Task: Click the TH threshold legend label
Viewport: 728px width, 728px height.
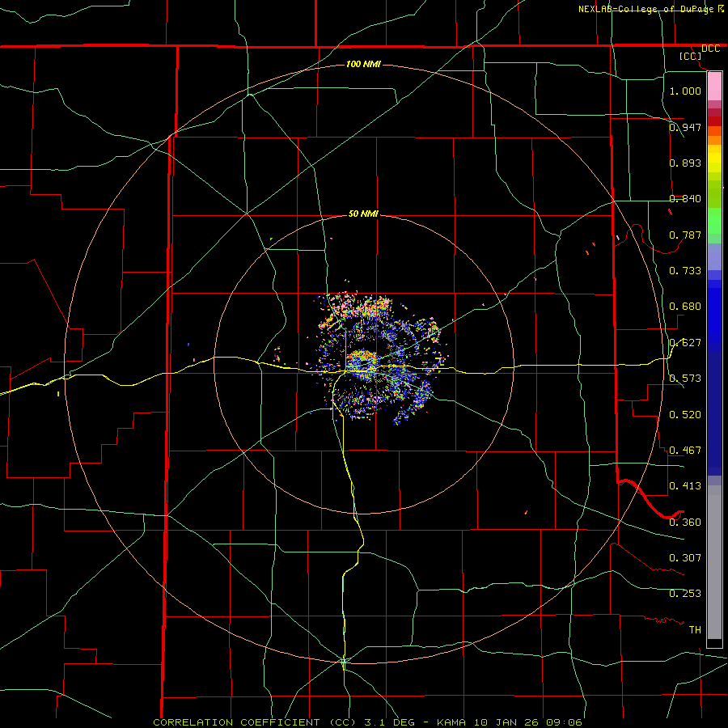Action: click(x=695, y=630)
